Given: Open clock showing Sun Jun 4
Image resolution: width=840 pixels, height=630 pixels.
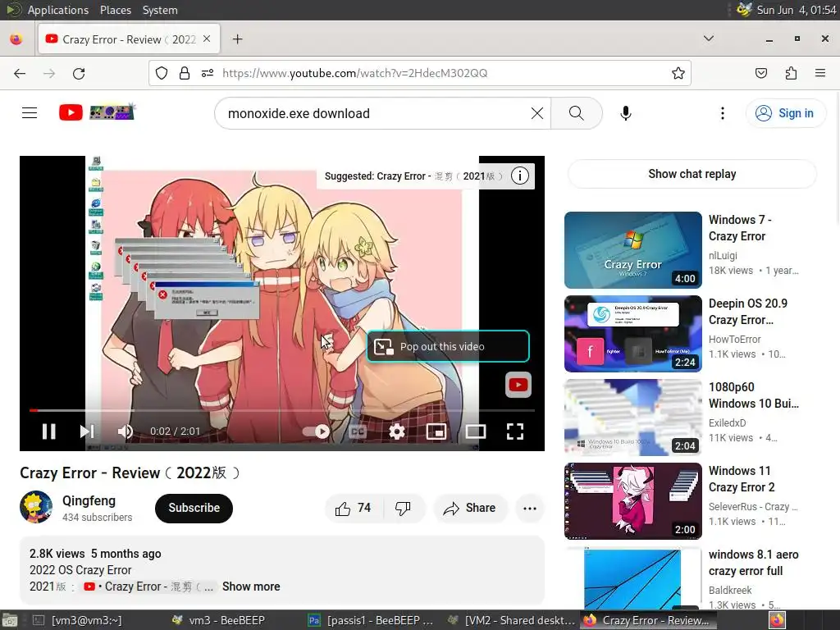Looking at the screenshot, I should coord(796,10).
